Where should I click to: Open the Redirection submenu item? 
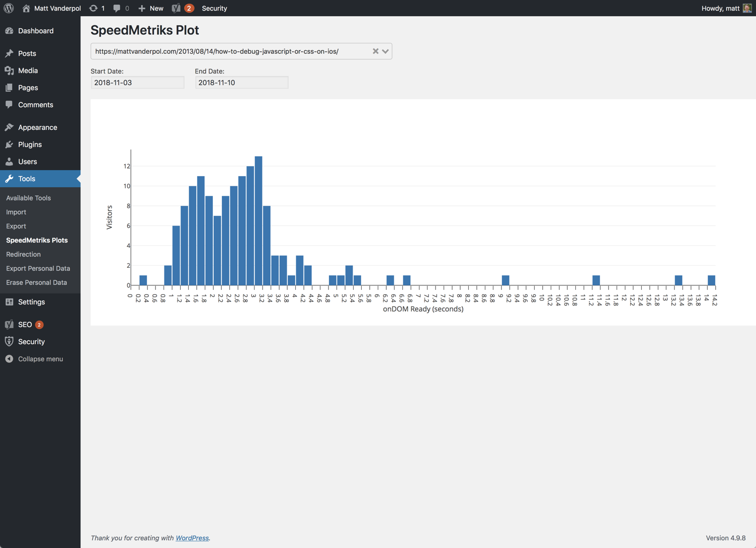coord(23,254)
